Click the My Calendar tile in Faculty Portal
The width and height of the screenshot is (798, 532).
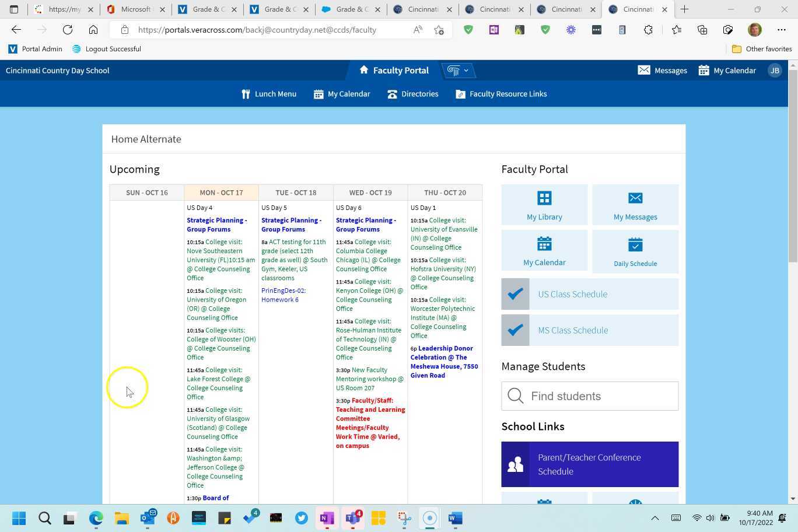(544, 251)
